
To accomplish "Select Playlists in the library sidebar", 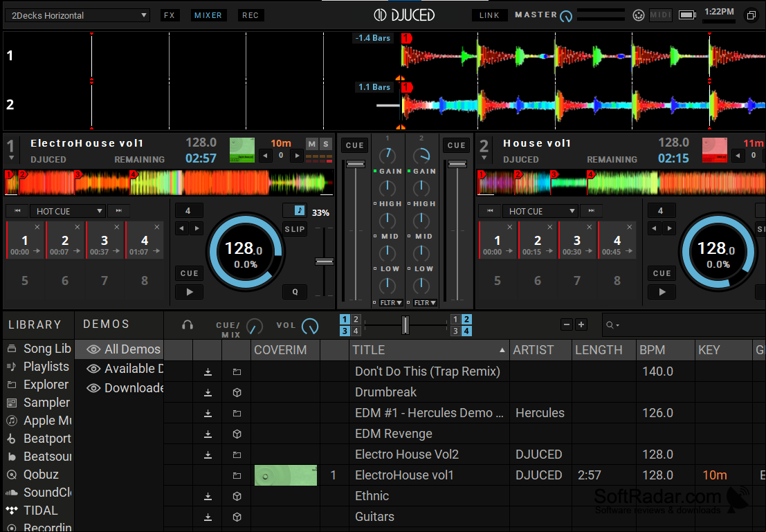I will click(x=37, y=367).
